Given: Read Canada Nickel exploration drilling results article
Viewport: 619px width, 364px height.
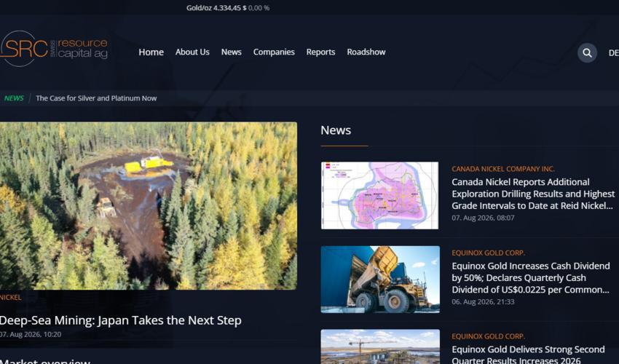Looking at the screenshot, I should tap(533, 194).
